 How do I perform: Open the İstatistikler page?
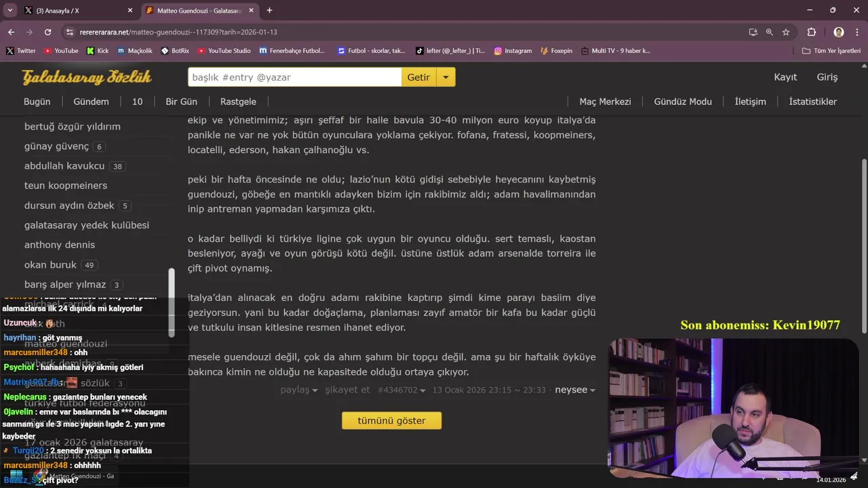tap(812, 102)
